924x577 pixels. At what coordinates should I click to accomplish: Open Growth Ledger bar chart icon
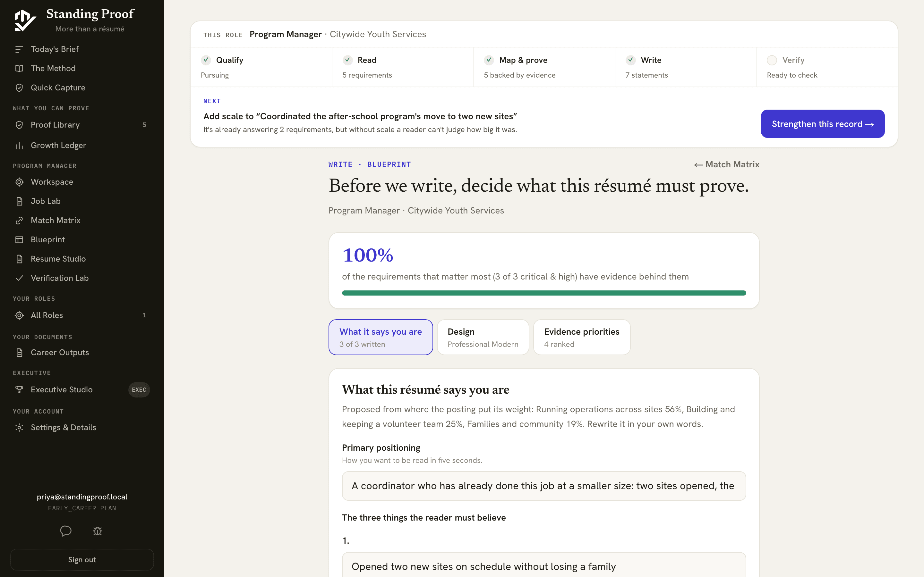(19, 146)
